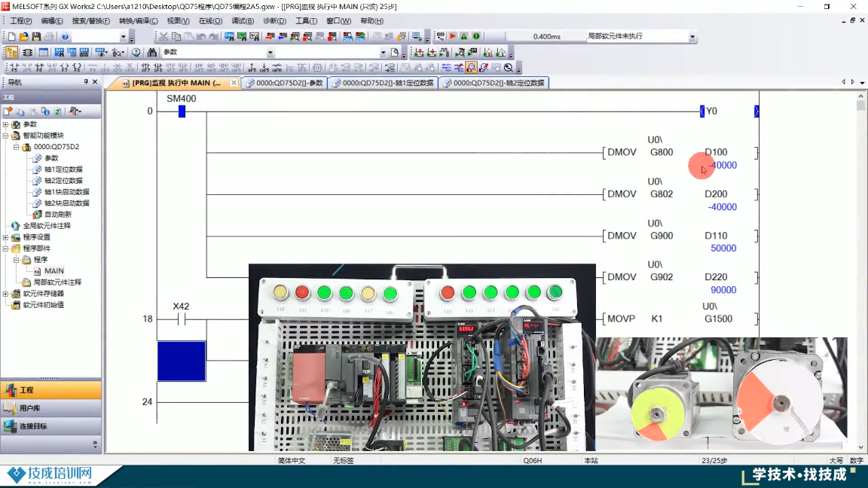Open help via the blue question icon
The image size is (868, 488).
tap(65, 36)
